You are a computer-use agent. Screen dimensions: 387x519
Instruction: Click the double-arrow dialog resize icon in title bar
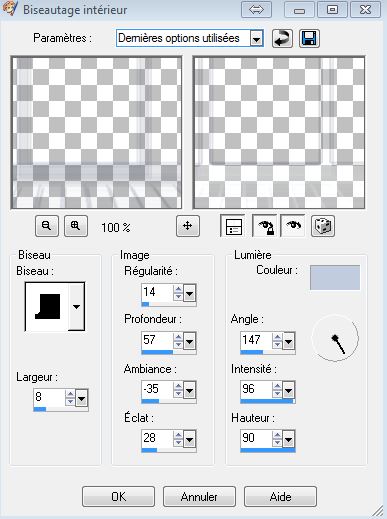tap(256, 9)
